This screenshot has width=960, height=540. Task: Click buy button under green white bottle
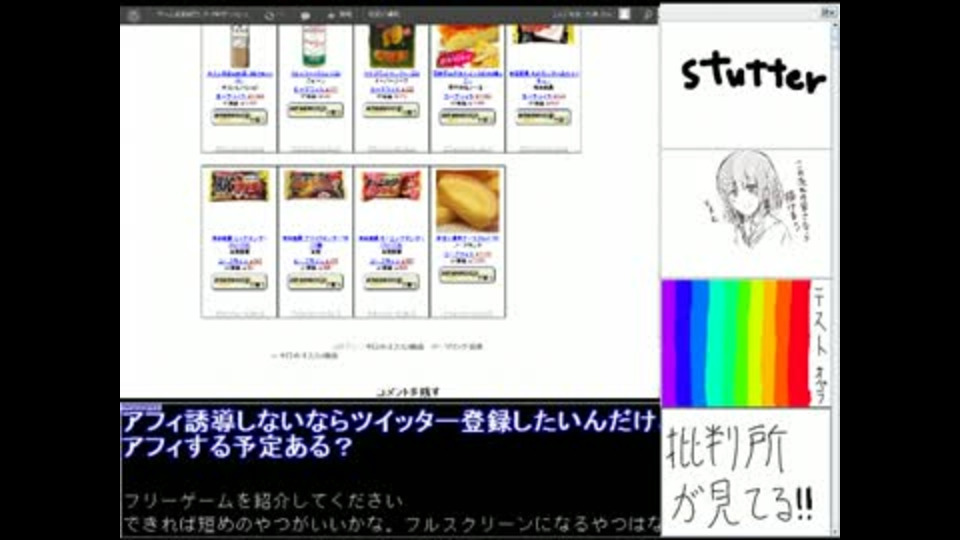315,110
